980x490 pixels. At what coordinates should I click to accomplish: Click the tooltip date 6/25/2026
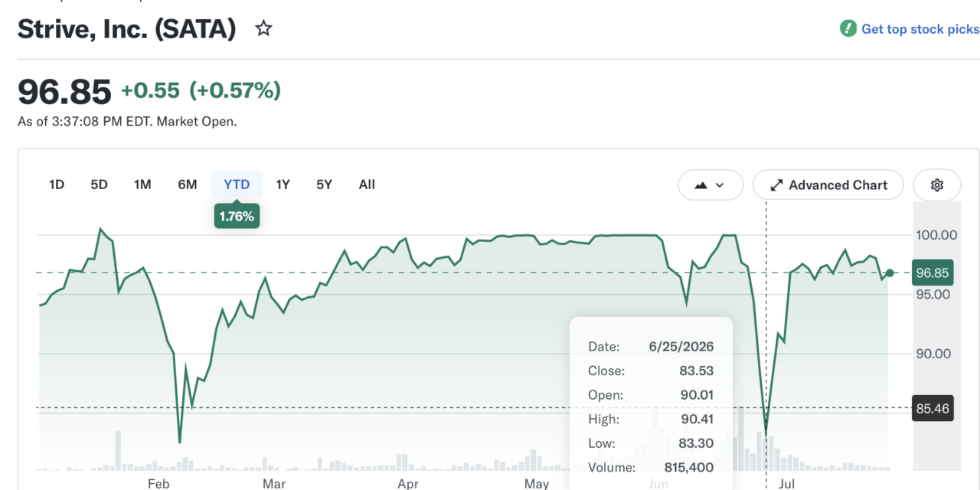(681, 347)
